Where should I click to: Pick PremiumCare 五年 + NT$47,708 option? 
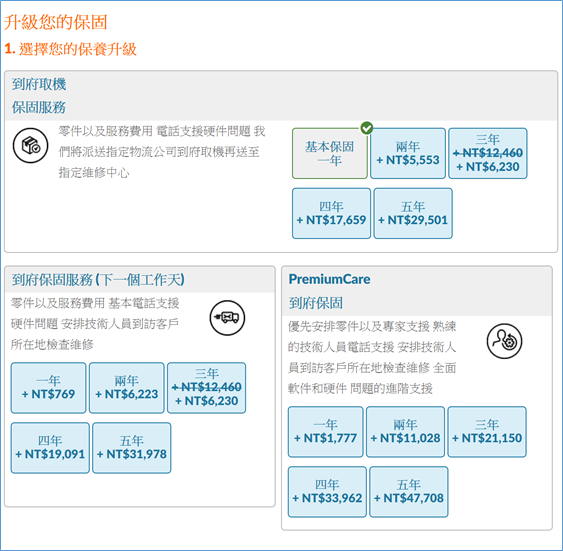(x=409, y=491)
